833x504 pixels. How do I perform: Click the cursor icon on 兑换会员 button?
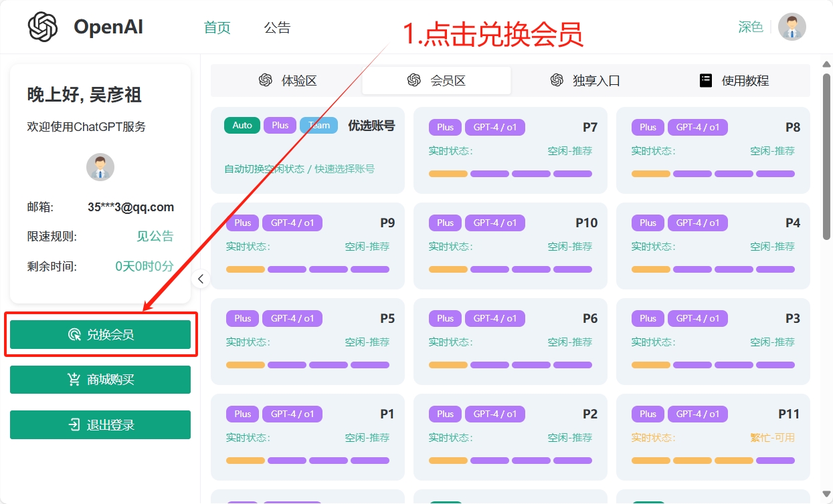74,334
